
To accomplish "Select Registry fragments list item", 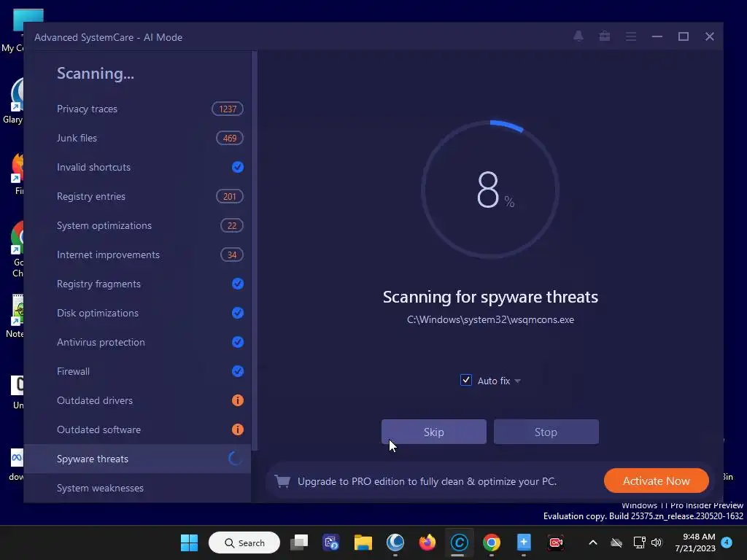I will [137, 284].
